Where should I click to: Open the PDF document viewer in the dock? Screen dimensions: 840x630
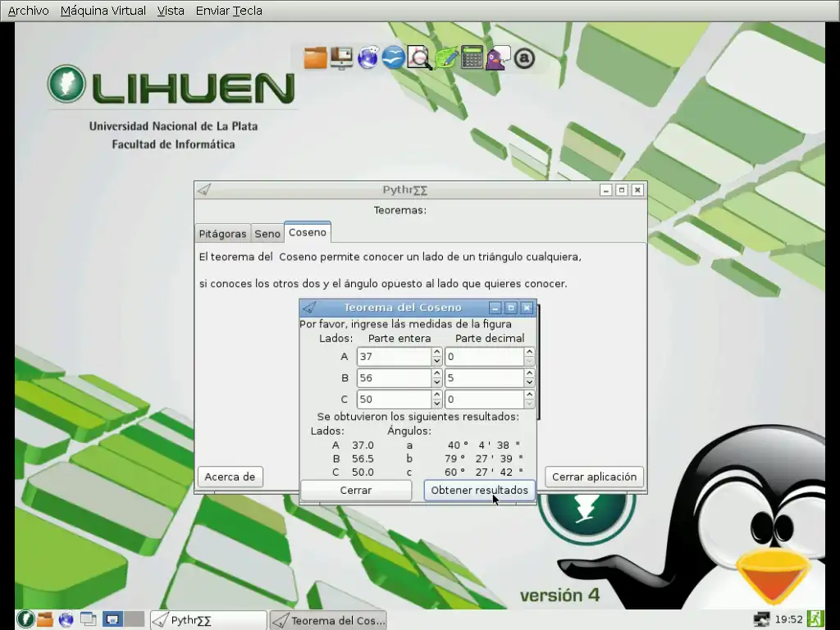coord(419,58)
